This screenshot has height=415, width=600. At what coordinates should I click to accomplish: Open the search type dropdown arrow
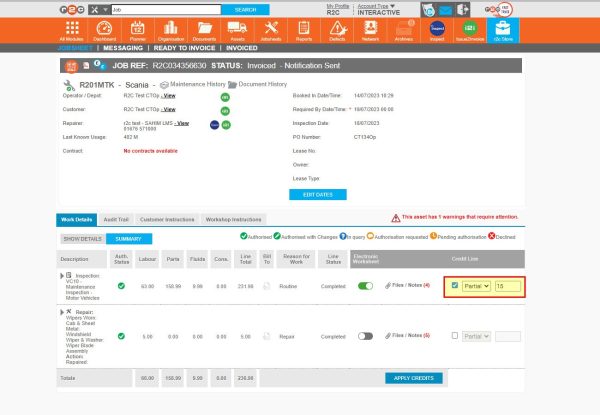coord(105,10)
